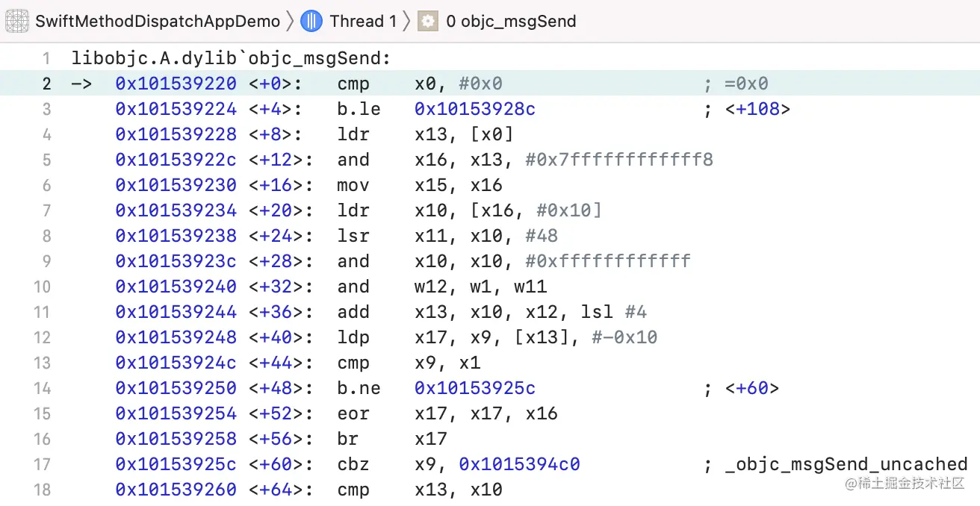Click address 0x101539228
Image resolution: width=980 pixels, height=506 pixels.
point(176,134)
